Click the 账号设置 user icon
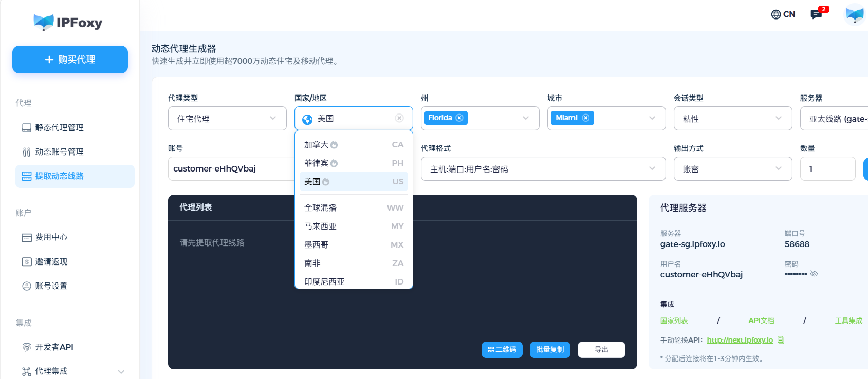868x379 pixels. (x=27, y=286)
